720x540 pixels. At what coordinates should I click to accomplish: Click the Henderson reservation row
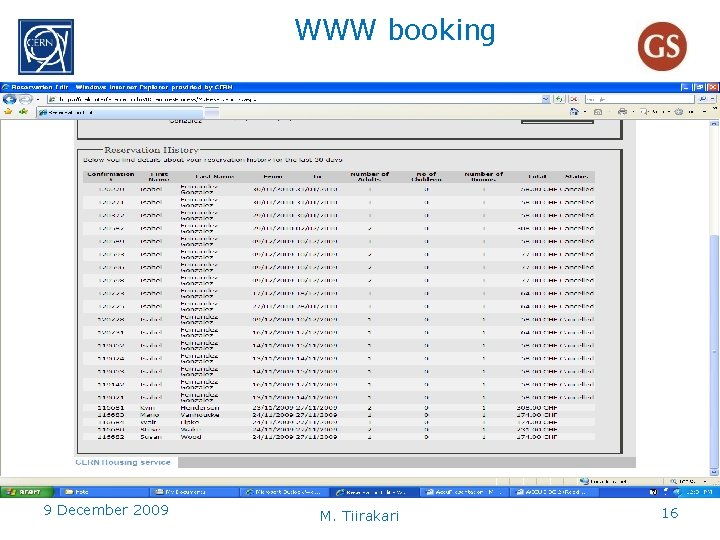pos(339,408)
